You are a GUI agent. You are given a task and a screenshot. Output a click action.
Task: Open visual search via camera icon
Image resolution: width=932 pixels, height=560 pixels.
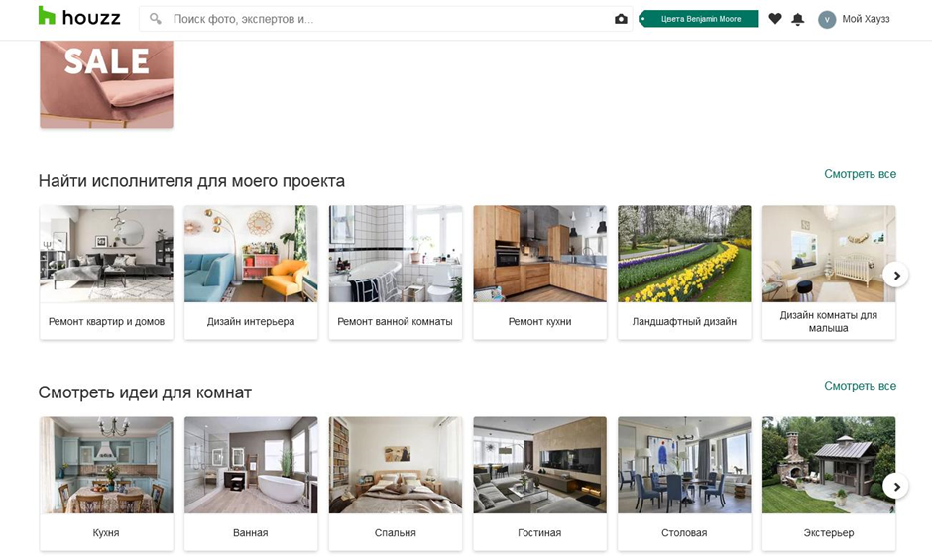(621, 19)
